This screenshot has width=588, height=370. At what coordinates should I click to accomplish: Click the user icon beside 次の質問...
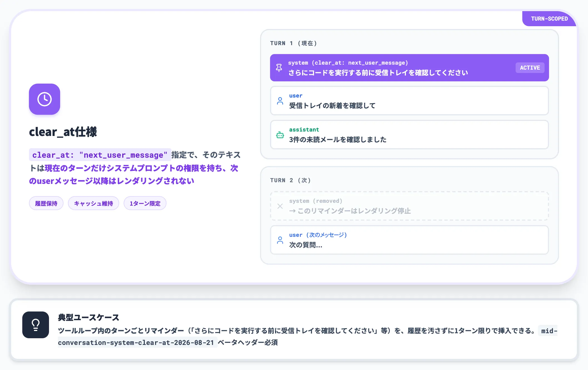pos(280,240)
